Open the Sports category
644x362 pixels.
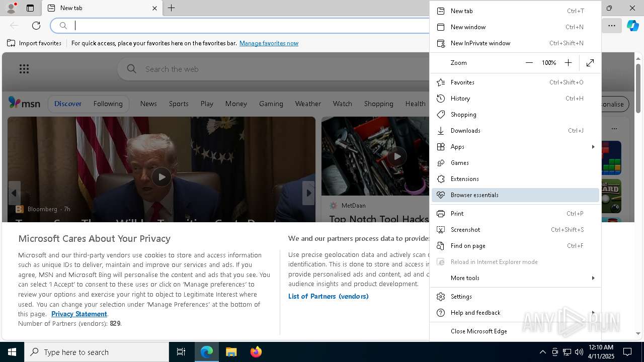click(x=179, y=104)
